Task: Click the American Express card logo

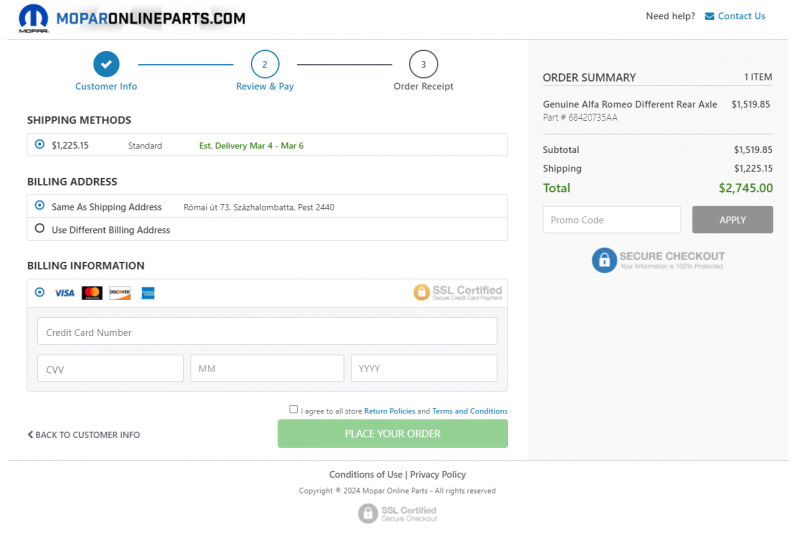Action: 148,293
